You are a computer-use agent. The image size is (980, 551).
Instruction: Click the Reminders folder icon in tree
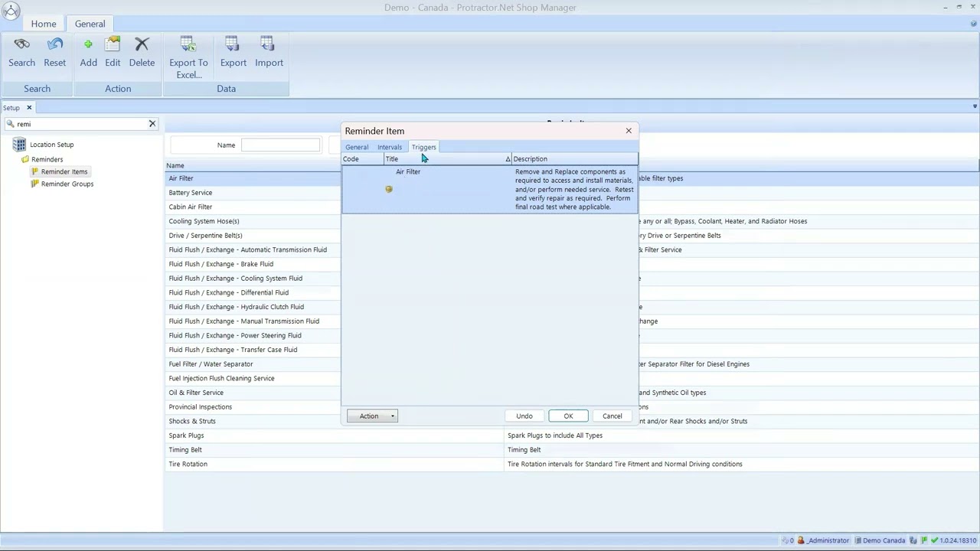pyautogui.click(x=25, y=159)
